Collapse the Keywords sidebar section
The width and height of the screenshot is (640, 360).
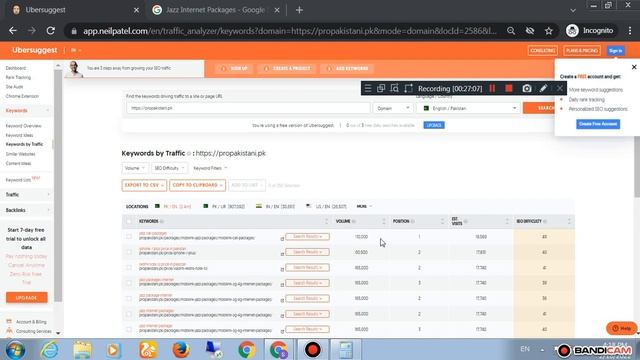[x=27, y=111]
